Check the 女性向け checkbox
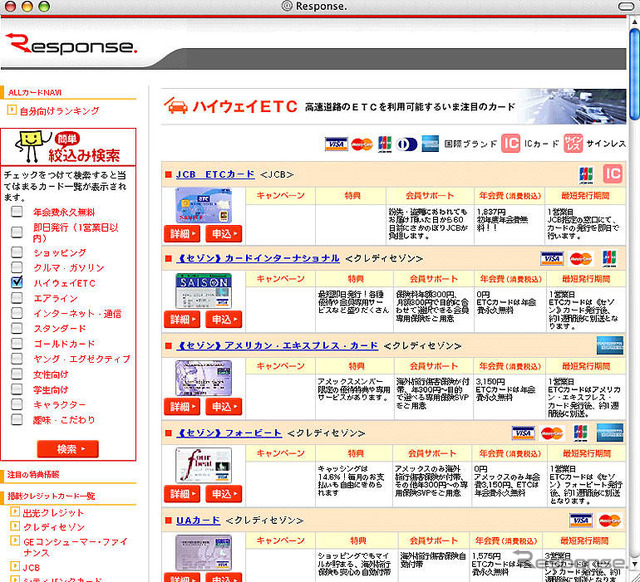The image size is (640, 582). coord(17,373)
